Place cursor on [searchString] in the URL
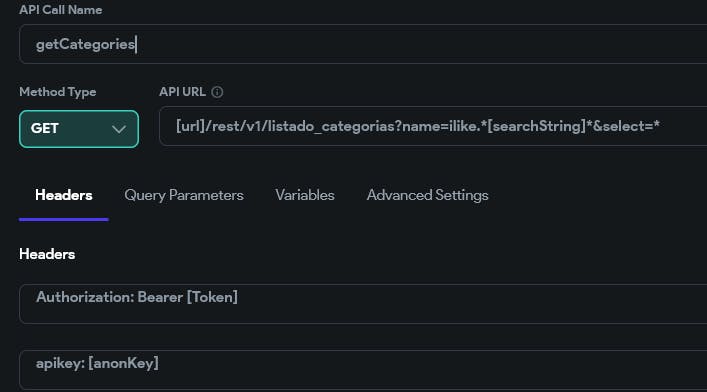The width and height of the screenshot is (707, 392). coord(537,126)
